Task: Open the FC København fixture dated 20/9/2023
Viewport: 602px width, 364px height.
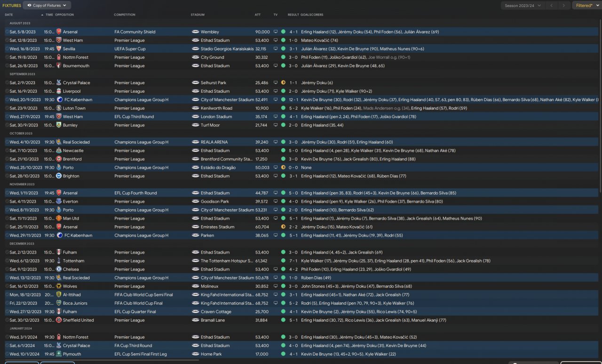Action: click(301, 100)
